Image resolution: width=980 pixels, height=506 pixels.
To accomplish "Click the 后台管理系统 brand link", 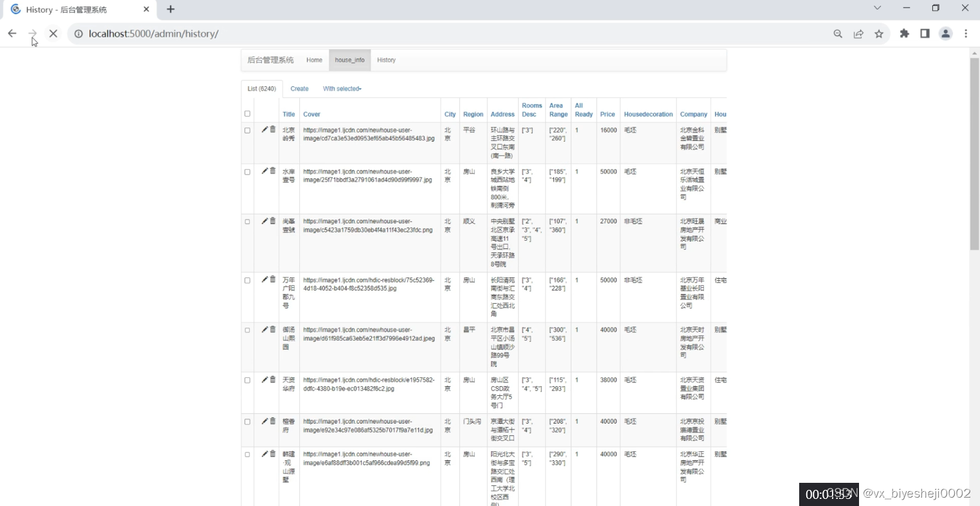I will 270,60.
